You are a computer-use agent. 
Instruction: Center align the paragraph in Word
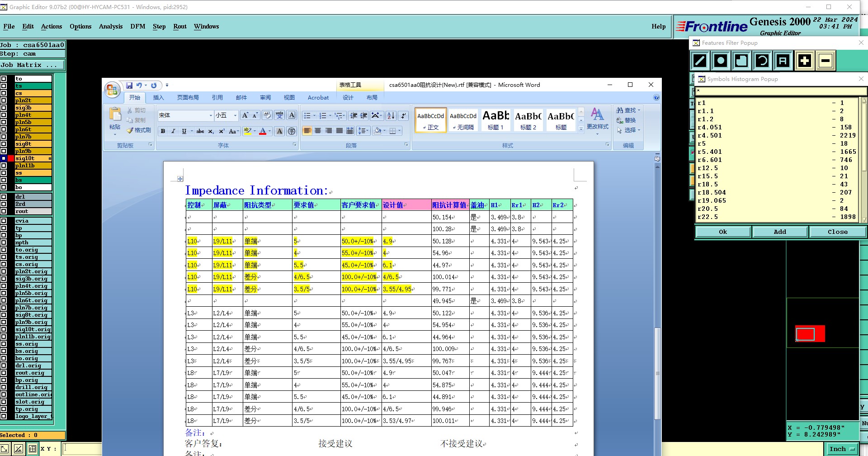click(318, 131)
